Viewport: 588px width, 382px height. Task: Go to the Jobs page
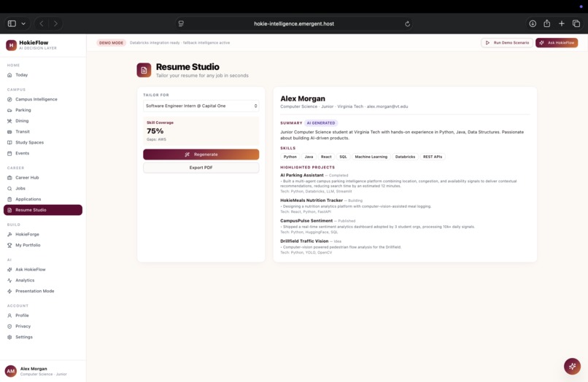[43, 189]
